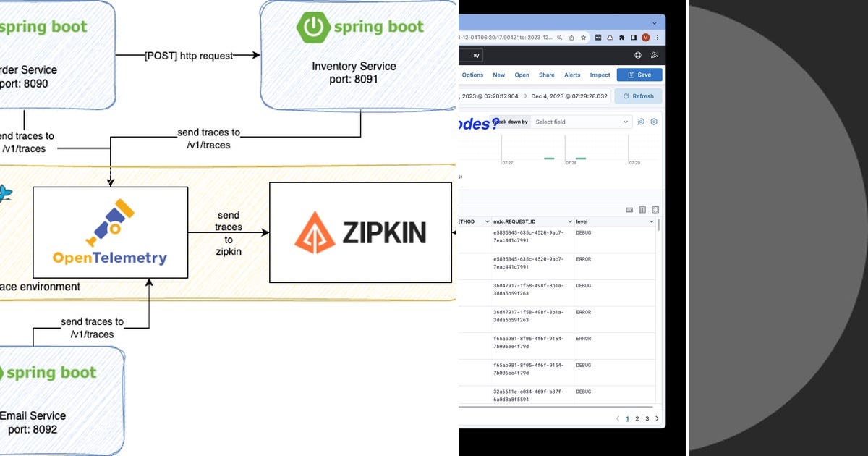Open the chart settings gear icon
The width and height of the screenshot is (868, 456).
pos(653,122)
